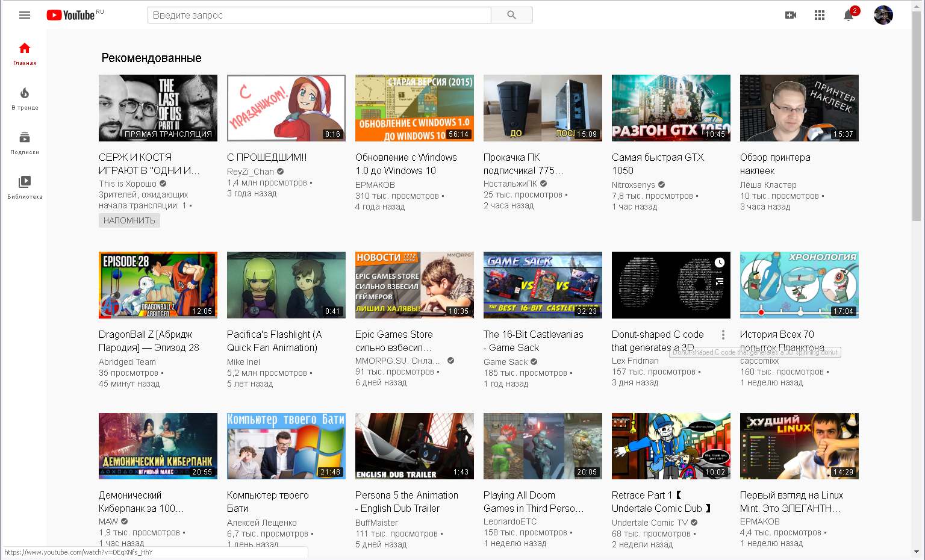
Task: Open the account avatar menu
Action: [883, 15]
